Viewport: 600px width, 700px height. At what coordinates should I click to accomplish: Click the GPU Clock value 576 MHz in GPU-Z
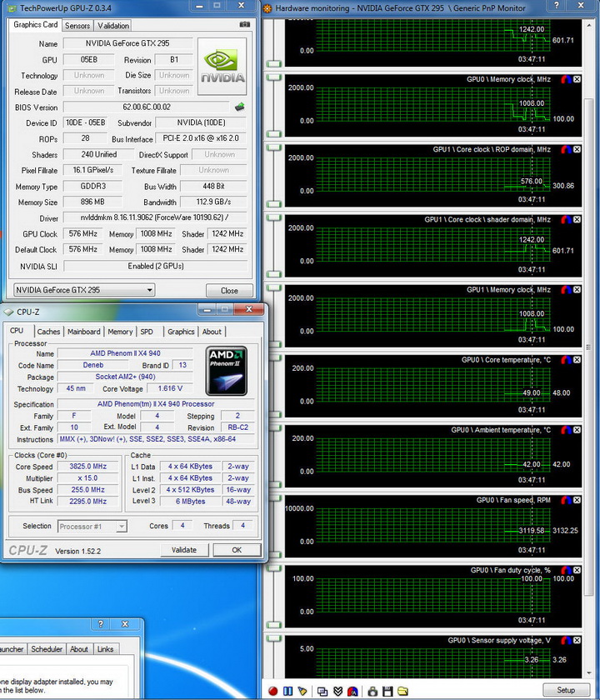pos(83,233)
